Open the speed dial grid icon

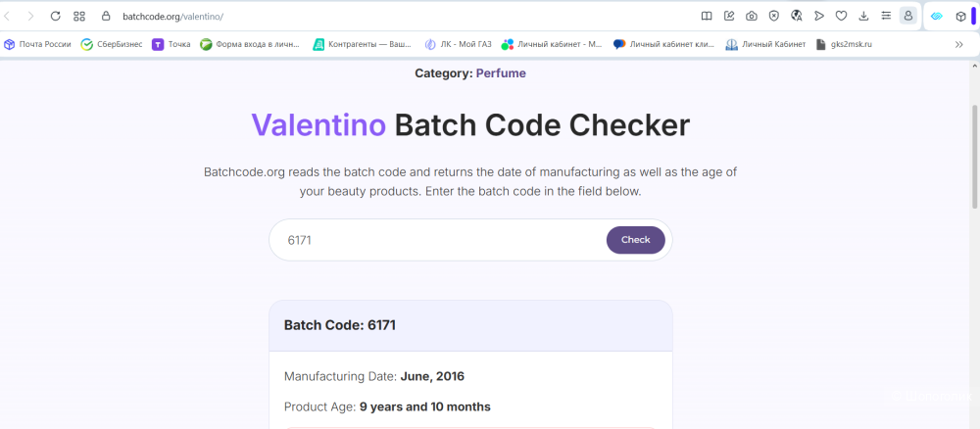click(x=79, y=16)
